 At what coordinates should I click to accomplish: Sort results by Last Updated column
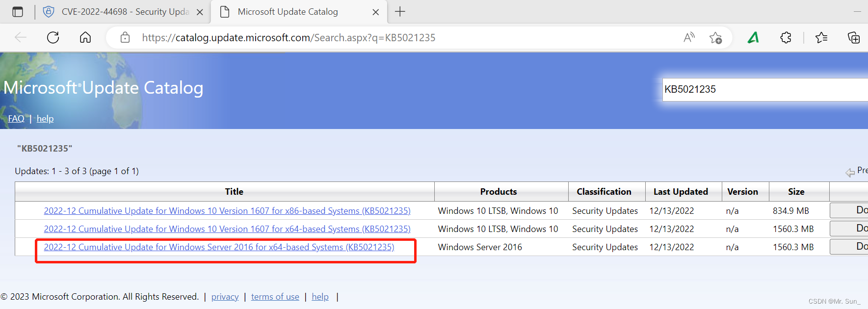tap(681, 192)
